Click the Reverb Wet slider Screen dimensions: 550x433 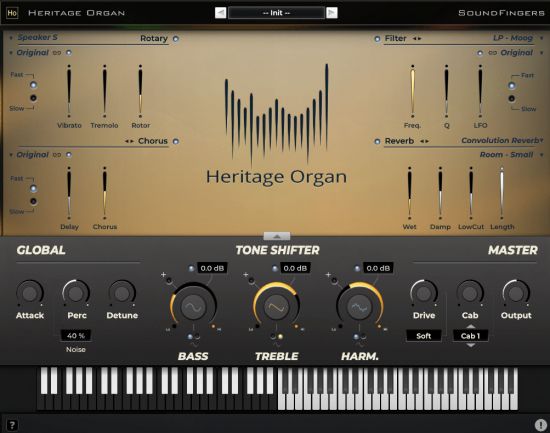tap(409, 193)
